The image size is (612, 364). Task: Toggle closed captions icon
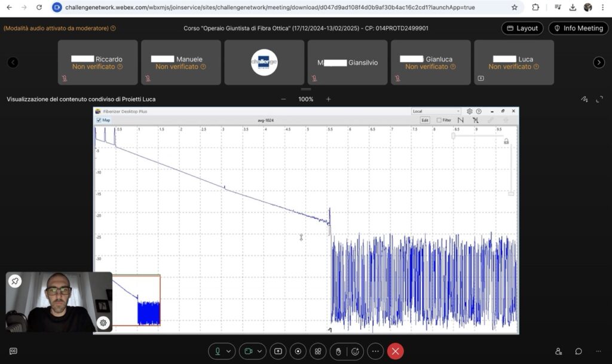pos(13,351)
